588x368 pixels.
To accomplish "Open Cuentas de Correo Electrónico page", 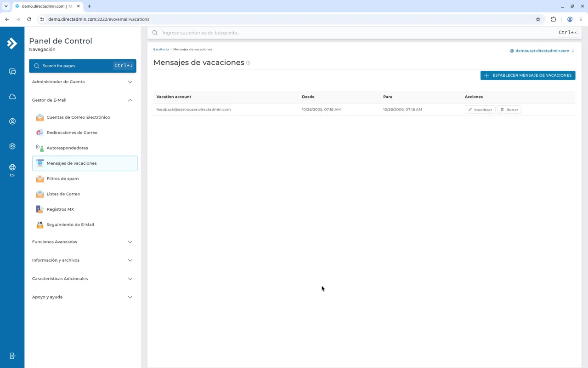I will coord(85,117).
